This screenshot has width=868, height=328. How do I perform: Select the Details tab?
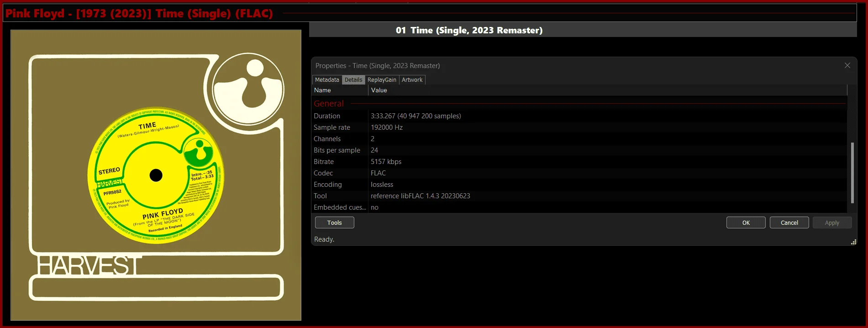tap(353, 79)
